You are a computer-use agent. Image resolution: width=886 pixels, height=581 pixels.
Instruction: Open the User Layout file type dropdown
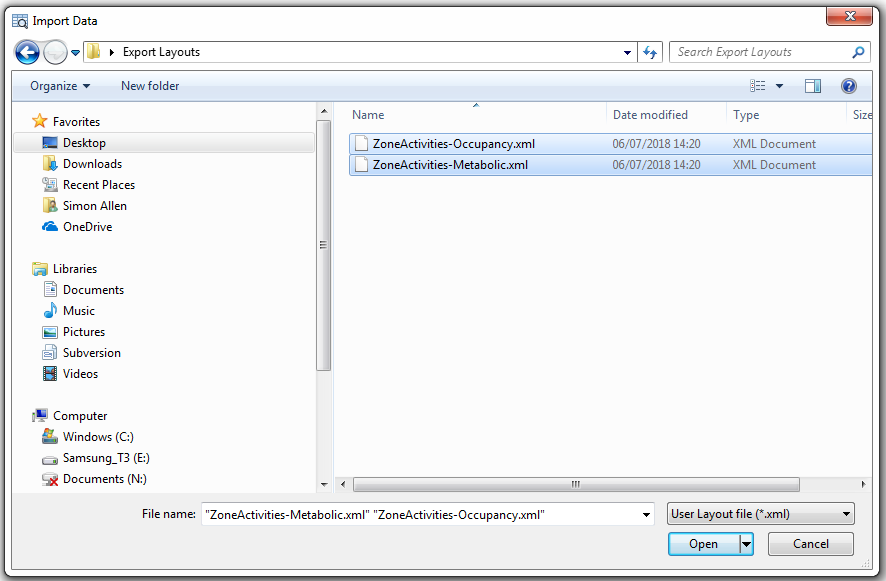761,514
